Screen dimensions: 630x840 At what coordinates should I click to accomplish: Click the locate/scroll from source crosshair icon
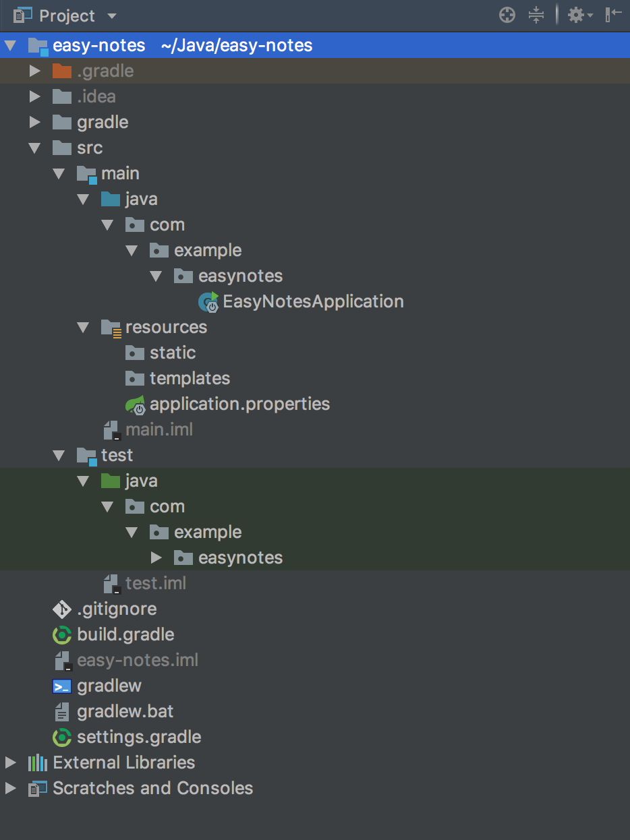[507, 15]
